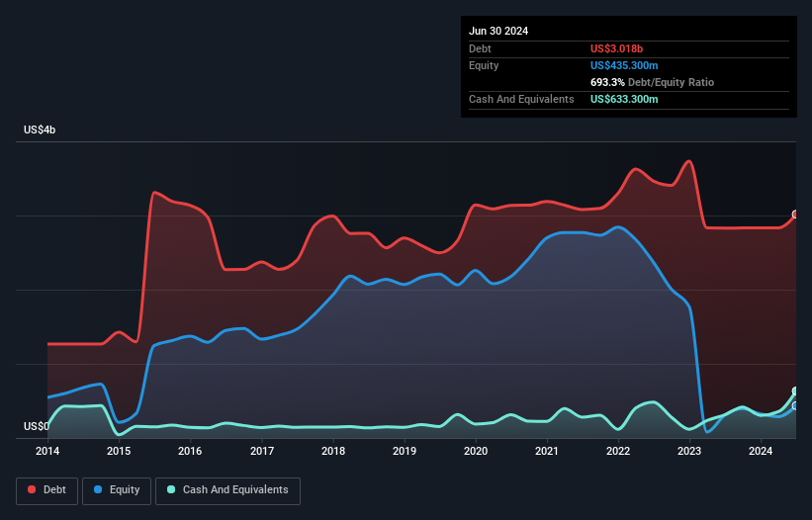Select the 2015 x-axis label

[119, 451]
